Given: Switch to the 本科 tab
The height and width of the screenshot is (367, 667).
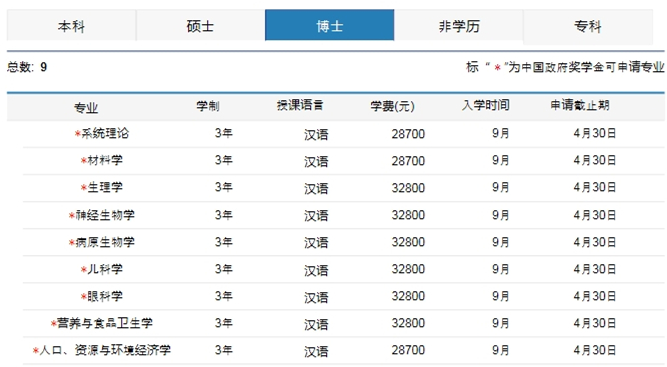Looking at the screenshot, I should pos(71,26).
